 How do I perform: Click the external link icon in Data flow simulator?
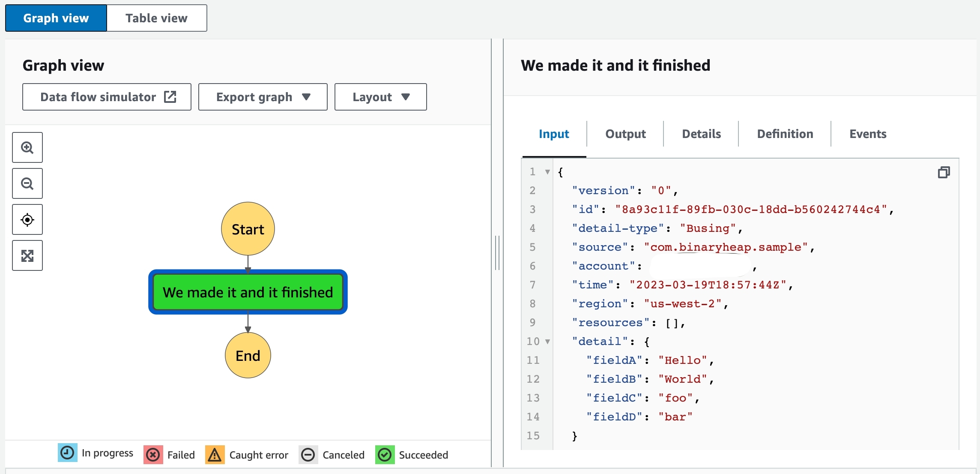[170, 97]
